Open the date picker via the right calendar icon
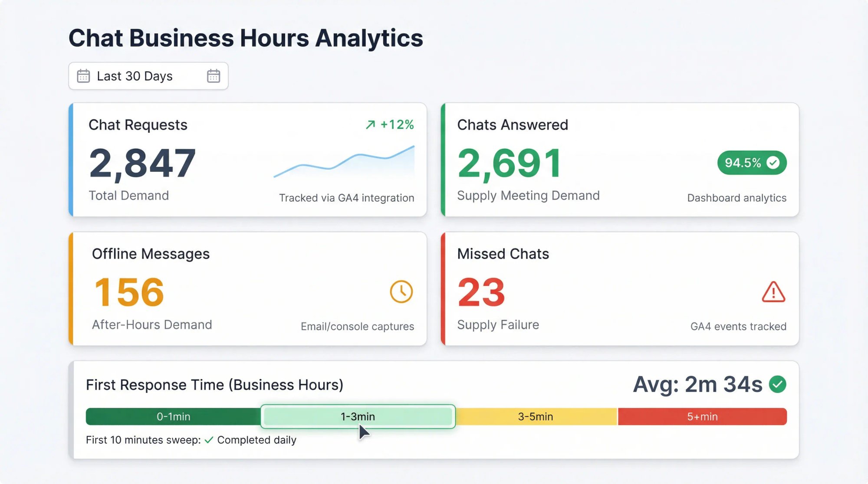 tap(213, 76)
